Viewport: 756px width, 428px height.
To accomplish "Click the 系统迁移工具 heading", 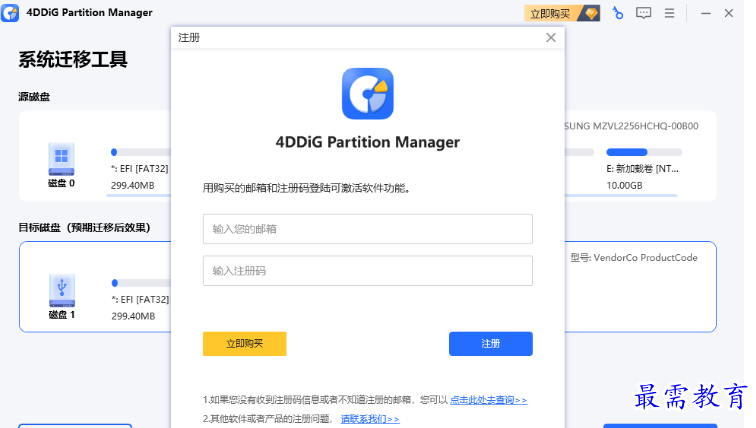I will (x=73, y=59).
